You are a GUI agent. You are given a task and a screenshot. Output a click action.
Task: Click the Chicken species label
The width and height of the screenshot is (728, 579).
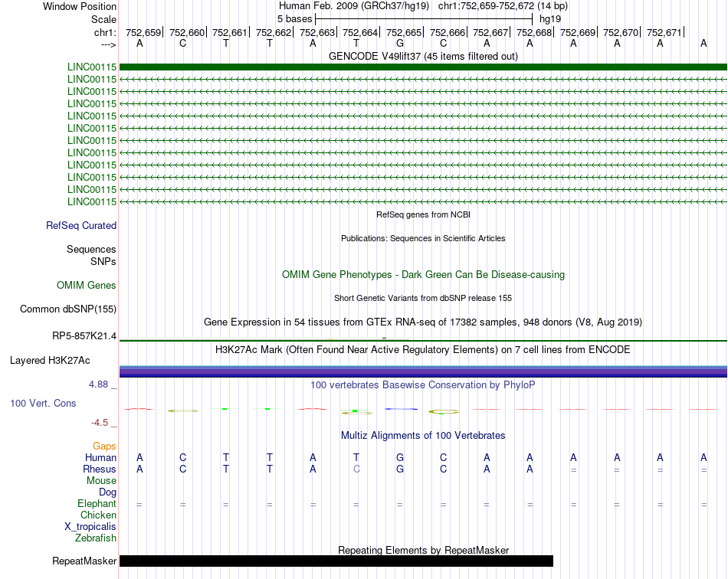(x=98, y=515)
